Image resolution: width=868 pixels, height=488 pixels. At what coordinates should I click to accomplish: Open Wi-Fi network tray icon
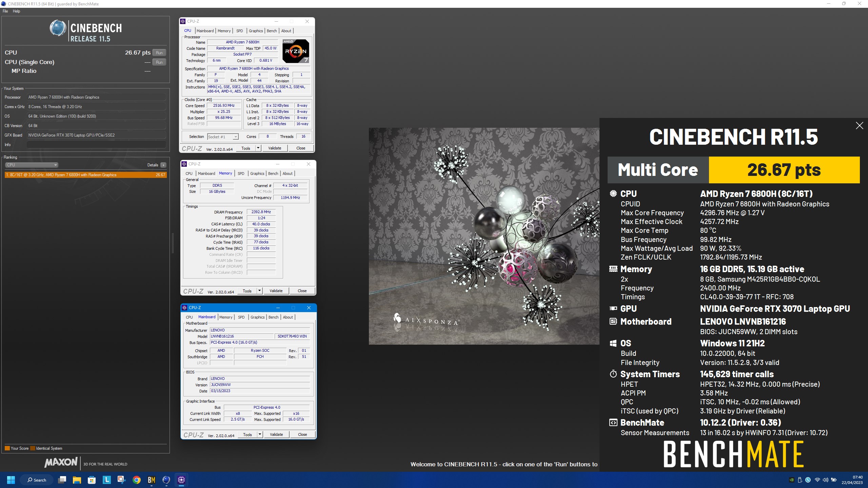817,480
